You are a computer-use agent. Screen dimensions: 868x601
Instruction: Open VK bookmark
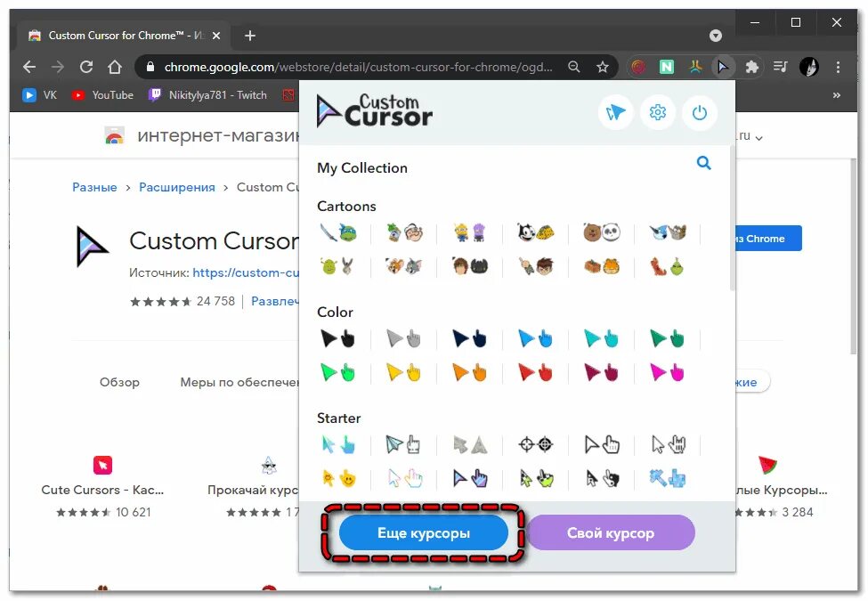40,95
